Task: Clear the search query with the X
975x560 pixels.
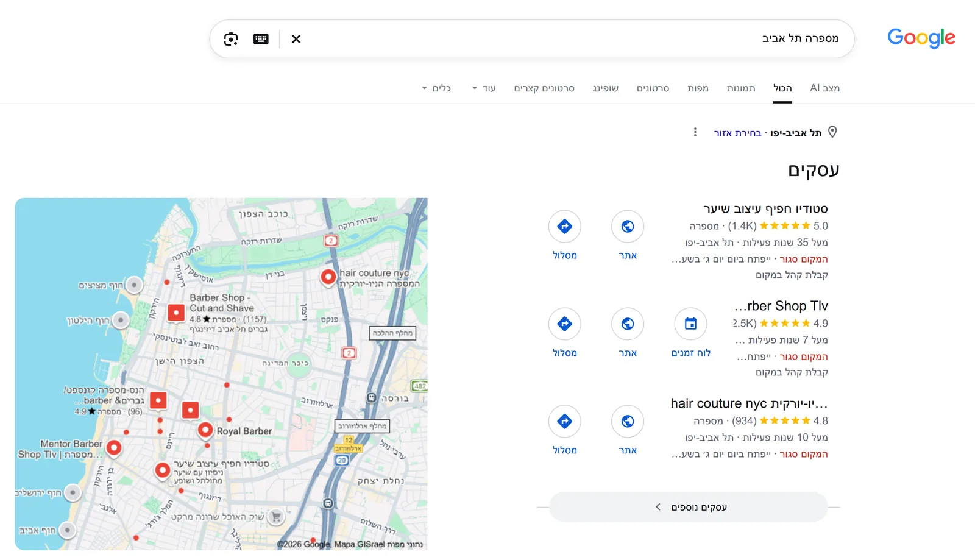Action: 296,39
